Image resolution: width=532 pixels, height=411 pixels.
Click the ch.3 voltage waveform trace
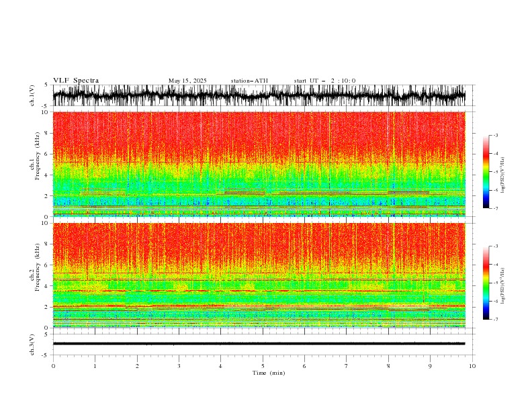click(x=259, y=344)
